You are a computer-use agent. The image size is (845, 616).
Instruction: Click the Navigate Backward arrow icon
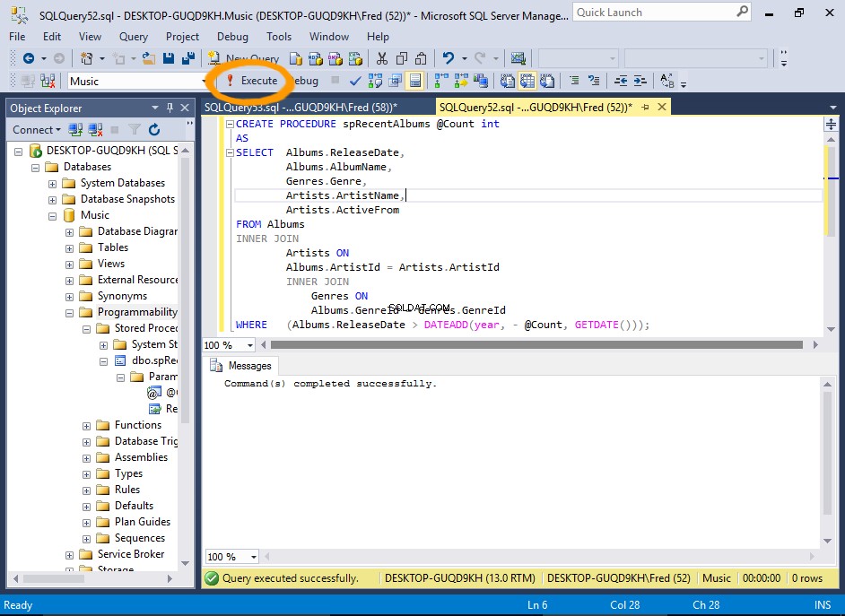(29, 58)
